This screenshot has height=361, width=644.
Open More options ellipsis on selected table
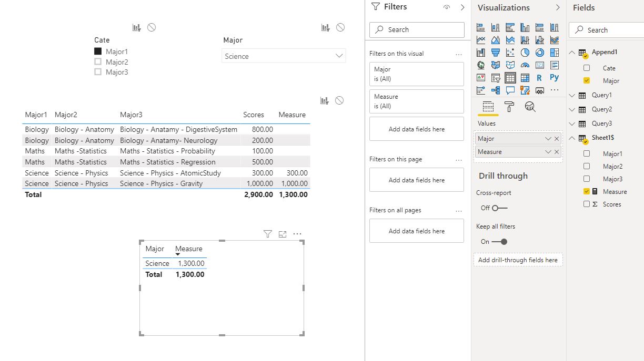[297, 234]
